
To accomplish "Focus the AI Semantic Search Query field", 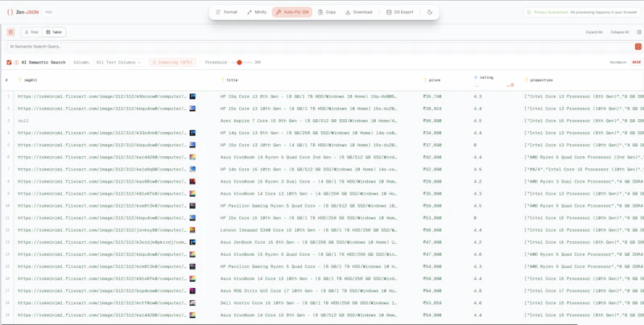I will point(320,47).
